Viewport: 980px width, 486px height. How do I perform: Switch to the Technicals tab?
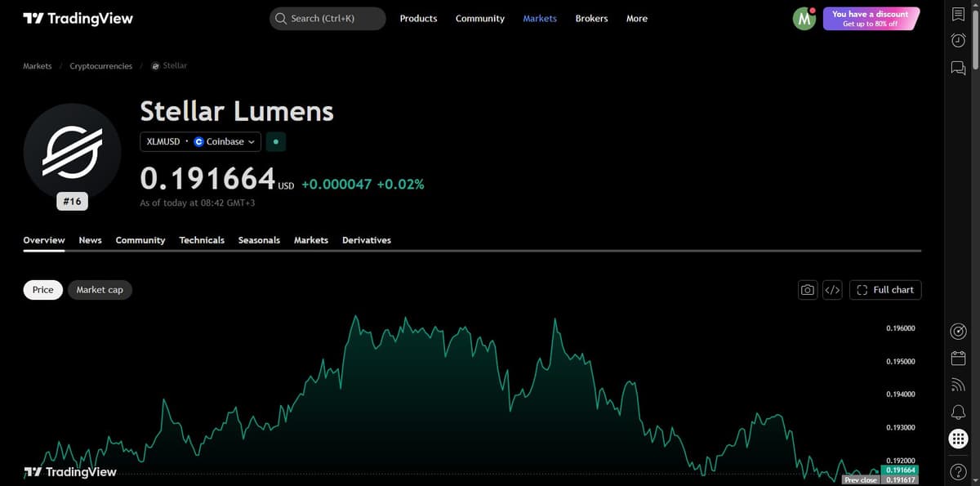pos(202,240)
